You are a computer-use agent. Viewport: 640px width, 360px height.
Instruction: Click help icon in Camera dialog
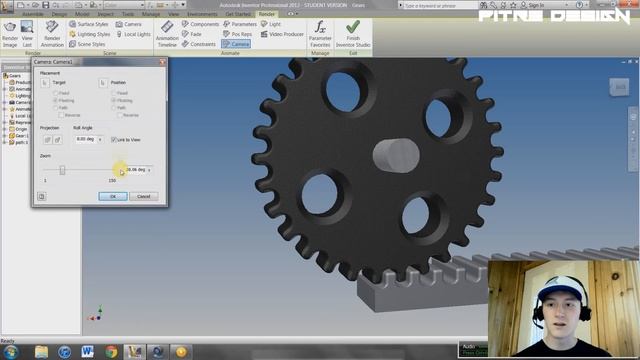(x=42, y=196)
